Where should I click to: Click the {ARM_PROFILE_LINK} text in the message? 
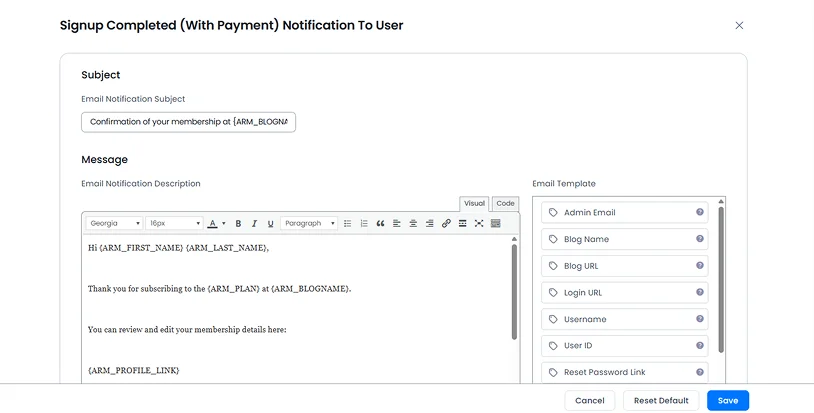pyautogui.click(x=133, y=370)
